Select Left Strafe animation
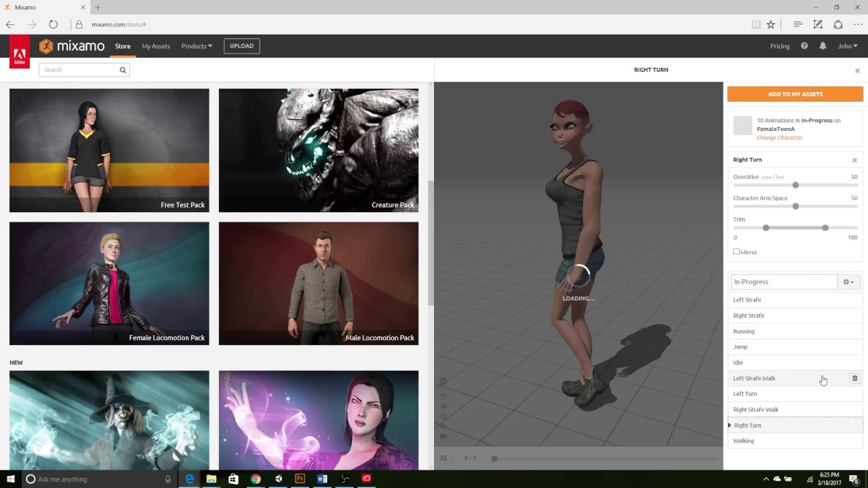 coord(795,300)
